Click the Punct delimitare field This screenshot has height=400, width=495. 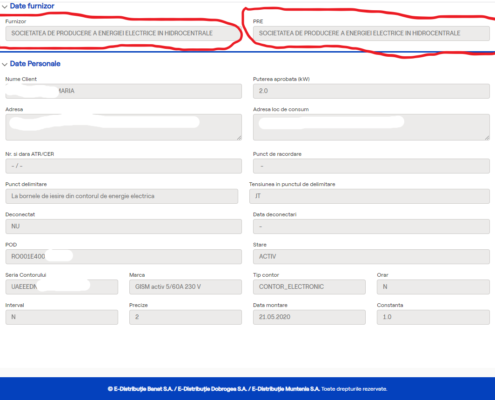[x=122, y=196]
